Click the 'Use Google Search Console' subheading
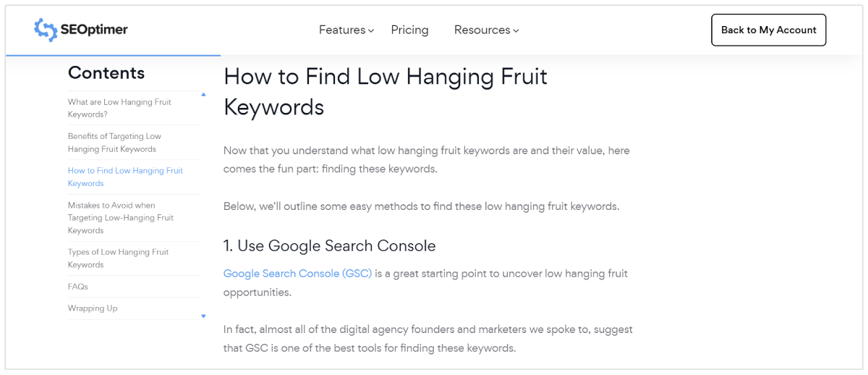 tap(329, 246)
